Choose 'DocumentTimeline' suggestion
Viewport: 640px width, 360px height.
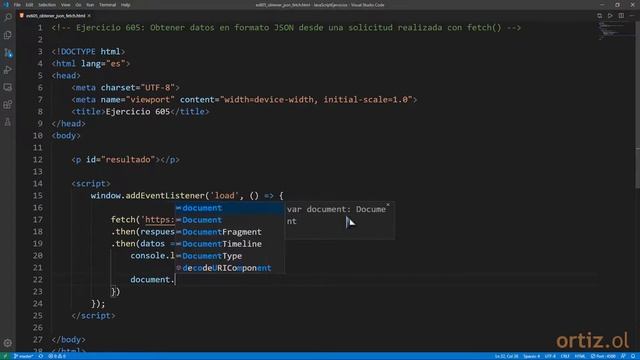coord(229,244)
